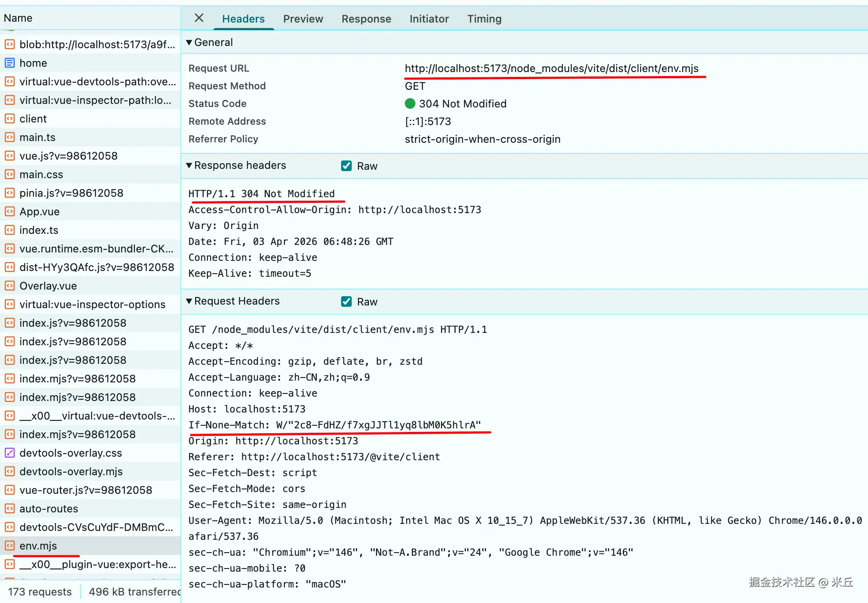Viewport: 868px width, 603px height.
Task: Click the script icon beside main.ts
Action: (10, 137)
